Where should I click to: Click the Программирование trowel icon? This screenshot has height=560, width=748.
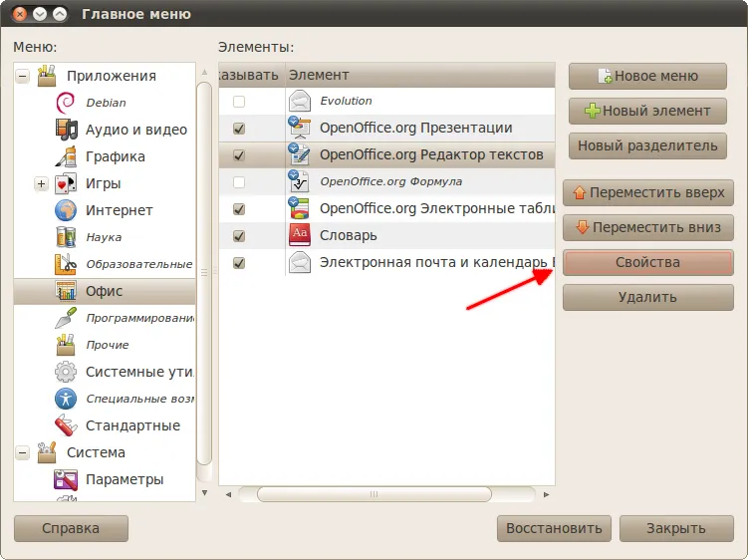(66, 318)
